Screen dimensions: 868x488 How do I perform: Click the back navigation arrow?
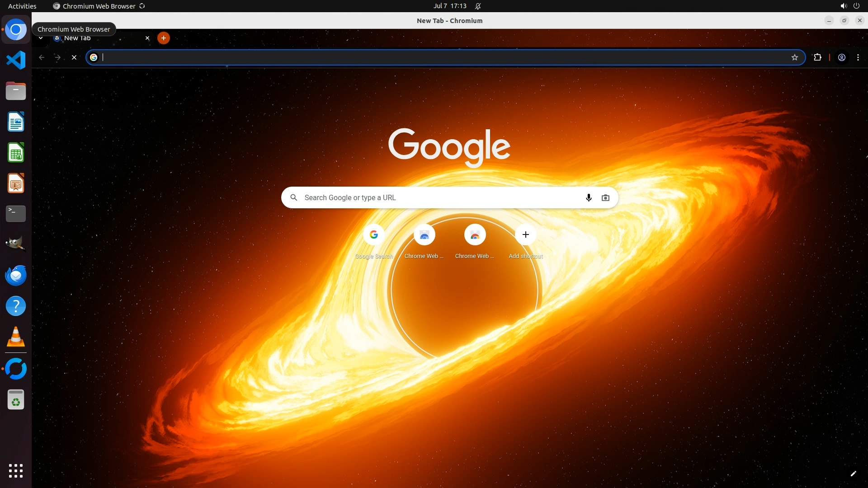42,57
